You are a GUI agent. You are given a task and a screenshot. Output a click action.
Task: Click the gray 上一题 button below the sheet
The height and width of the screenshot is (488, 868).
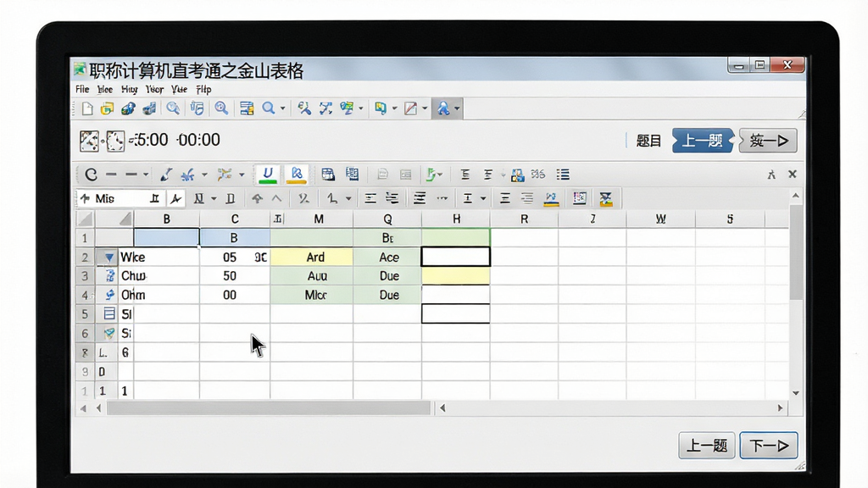pos(706,446)
